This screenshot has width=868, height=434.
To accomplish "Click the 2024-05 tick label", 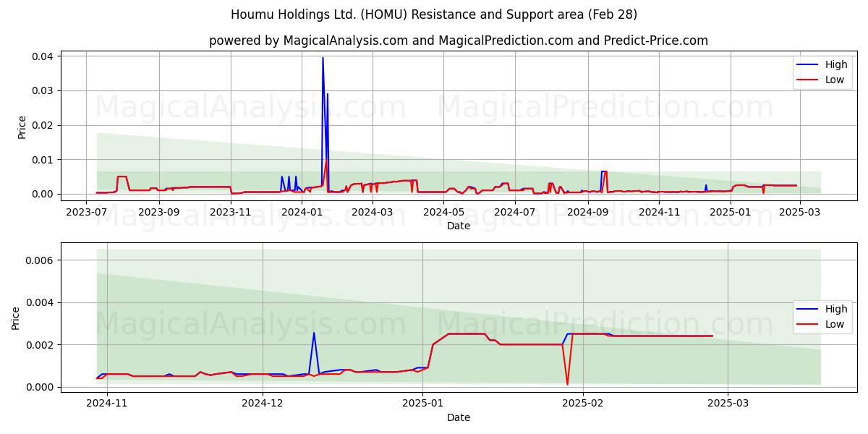I will [444, 212].
